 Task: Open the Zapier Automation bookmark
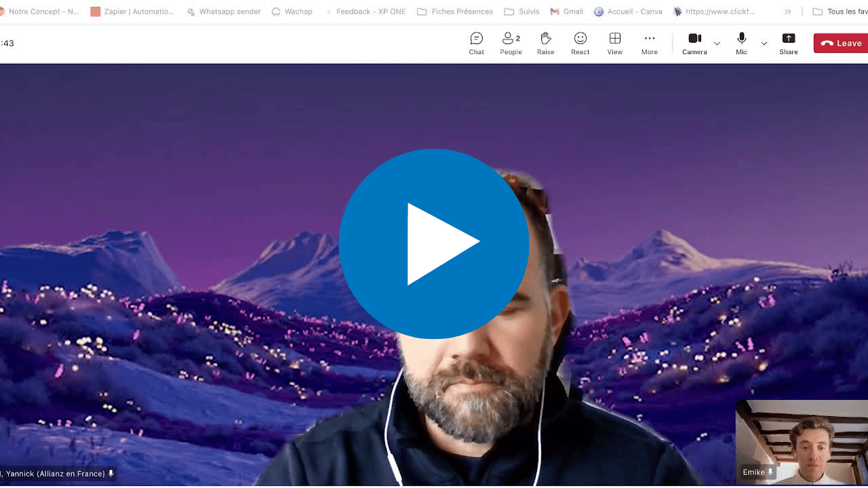[132, 12]
